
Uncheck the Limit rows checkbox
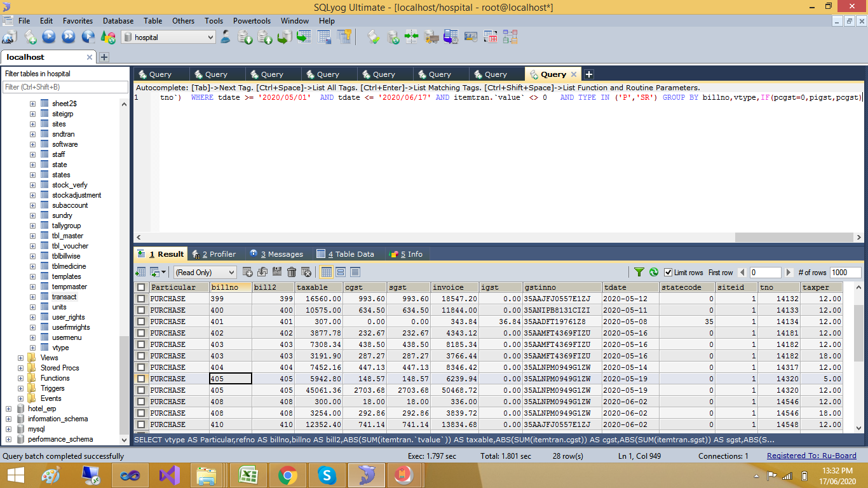click(x=668, y=272)
